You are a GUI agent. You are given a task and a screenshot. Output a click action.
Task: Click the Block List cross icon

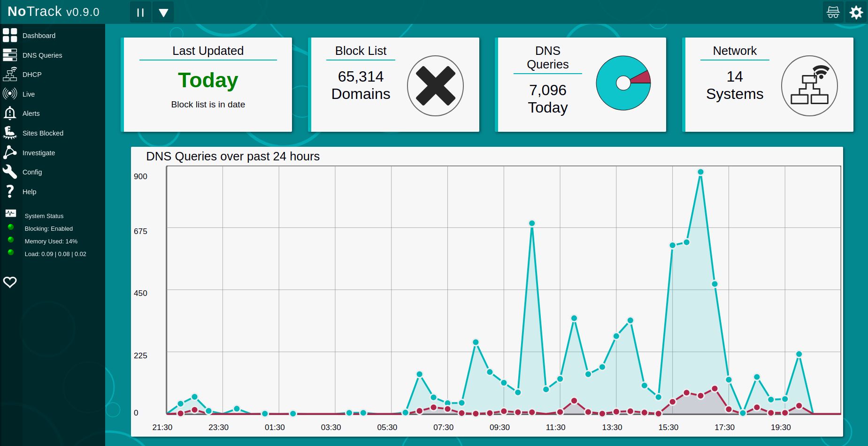click(x=435, y=85)
